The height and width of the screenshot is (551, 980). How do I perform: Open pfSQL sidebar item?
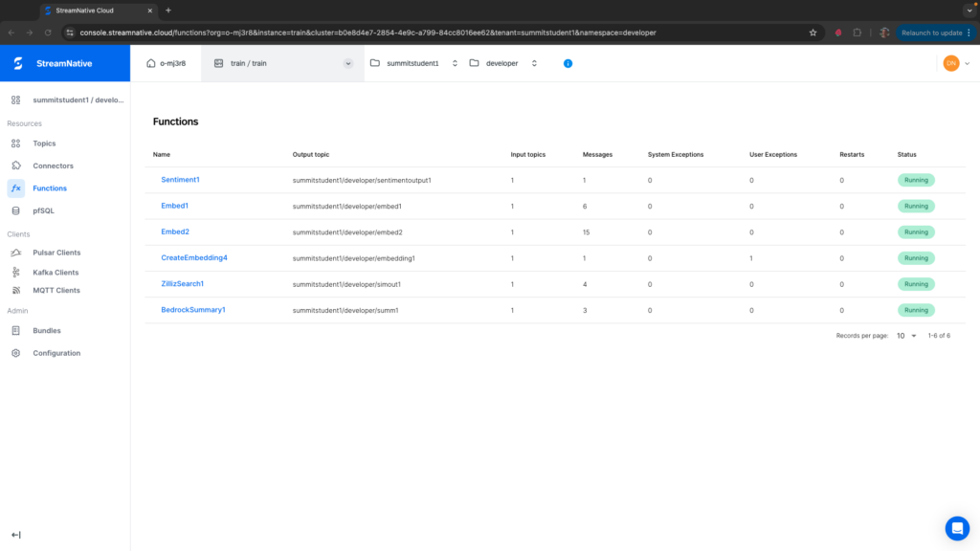(x=43, y=210)
